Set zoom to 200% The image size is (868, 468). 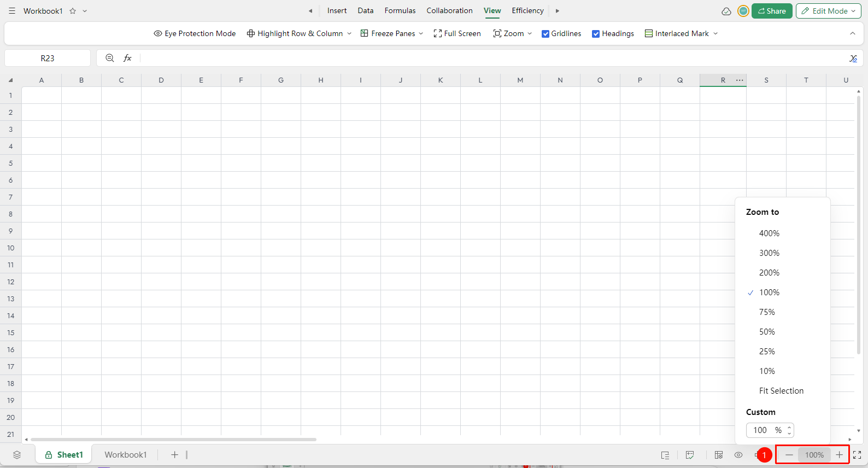click(x=769, y=273)
